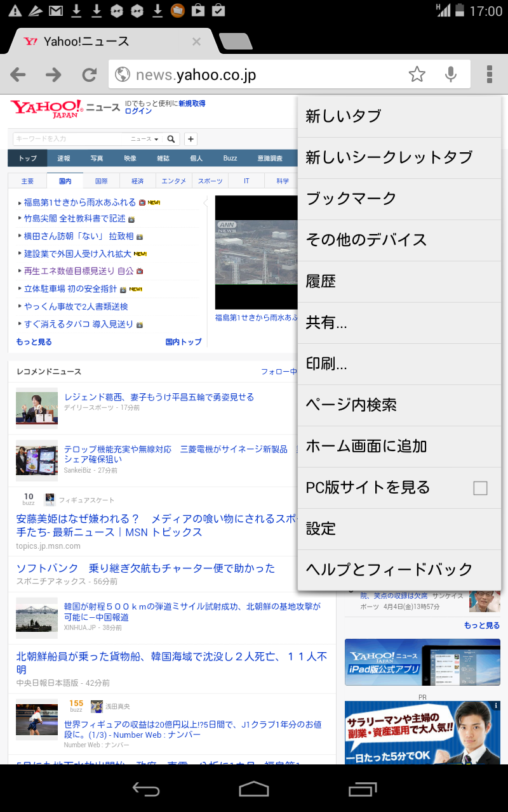Open article ソフトバンク 乗り継ぎ欠航もチャーター便で助かった
Image resolution: width=508 pixels, height=812 pixels.
[x=145, y=568]
